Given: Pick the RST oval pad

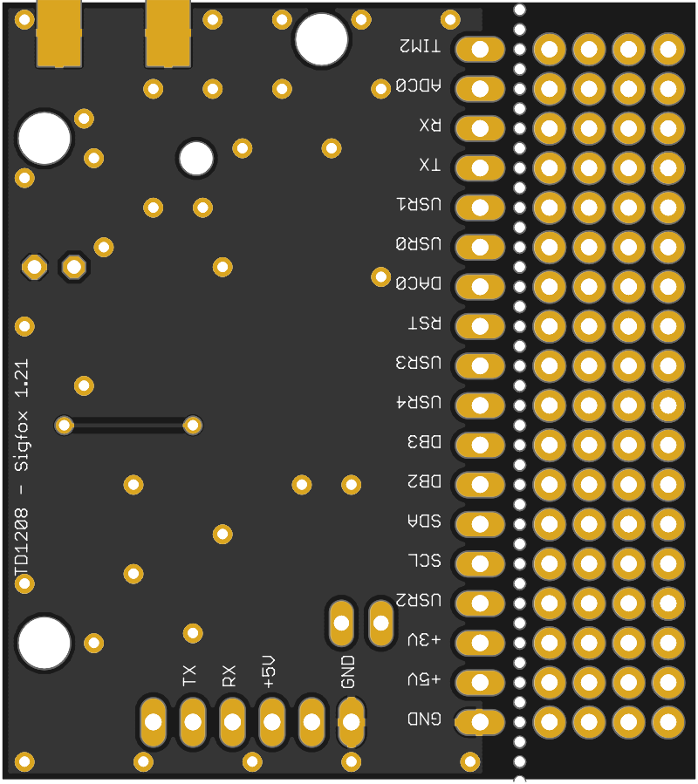Looking at the screenshot, I should click(479, 326).
